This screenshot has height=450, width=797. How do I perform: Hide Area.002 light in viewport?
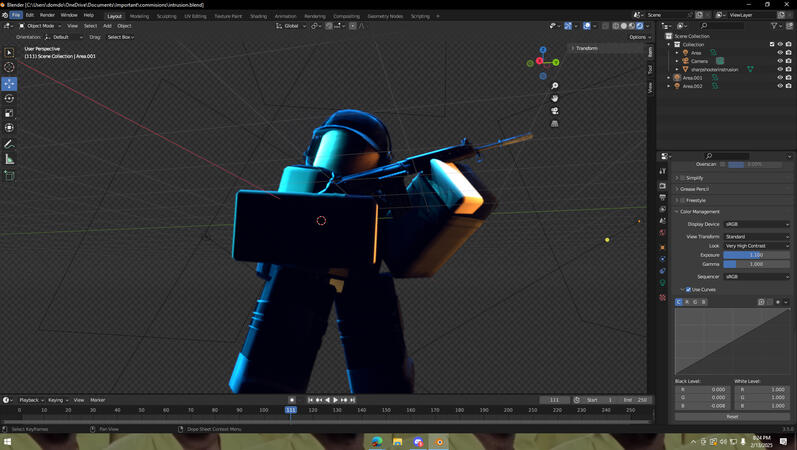pyautogui.click(x=780, y=86)
